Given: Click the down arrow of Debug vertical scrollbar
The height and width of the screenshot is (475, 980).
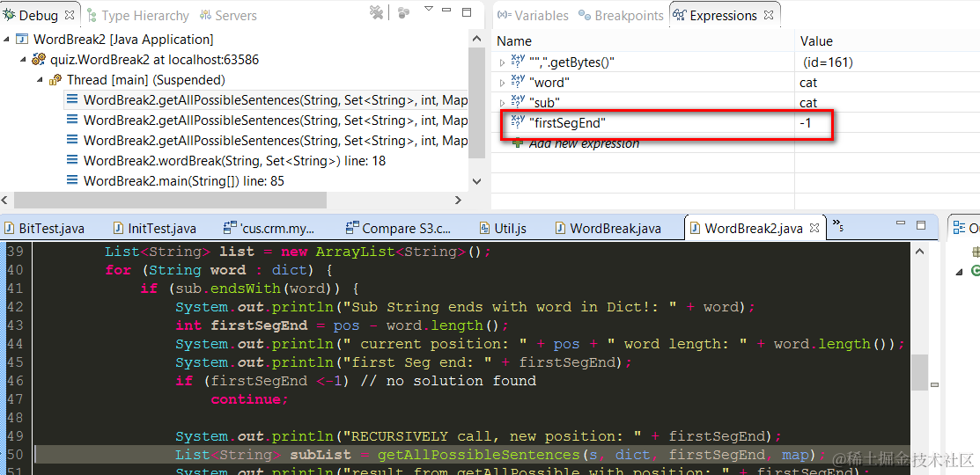Looking at the screenshot, I should pyautogui.click(x=476, y=181).
